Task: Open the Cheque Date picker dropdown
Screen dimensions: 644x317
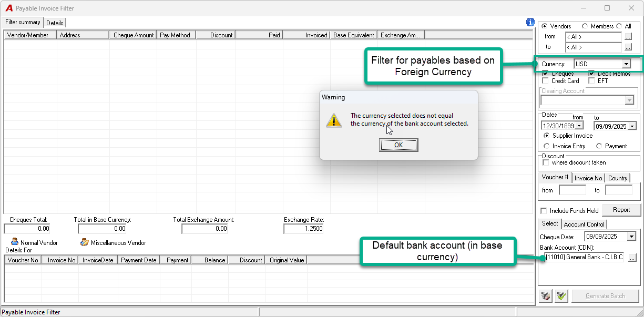Action: pos(631,237)
